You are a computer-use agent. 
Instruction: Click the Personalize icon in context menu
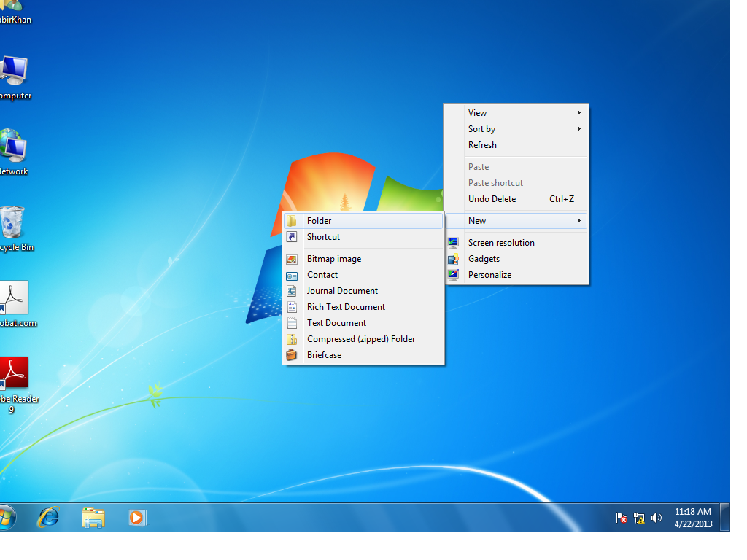point(453,275)
